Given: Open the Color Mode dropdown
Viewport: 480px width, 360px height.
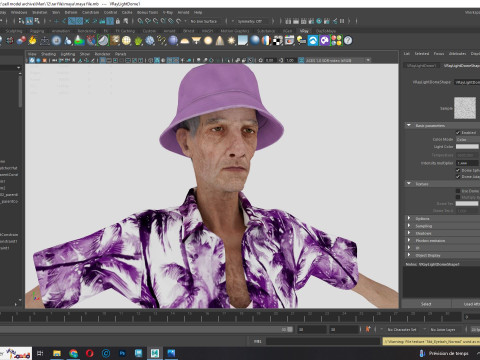Looking at the screenshot, I should (468, 140).
